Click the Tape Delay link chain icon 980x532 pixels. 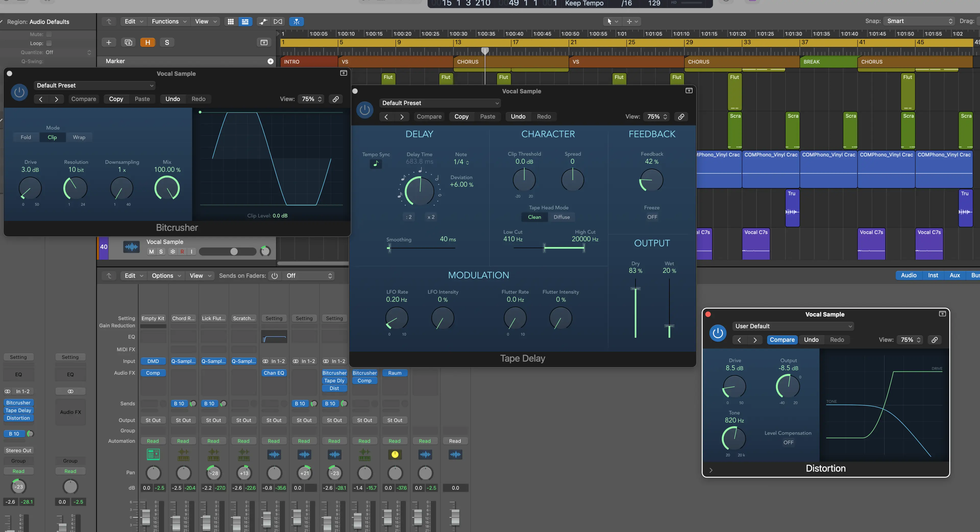pos(681,117)
